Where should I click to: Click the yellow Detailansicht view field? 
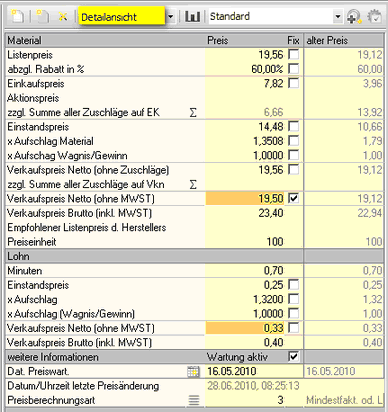pos(121,16)
